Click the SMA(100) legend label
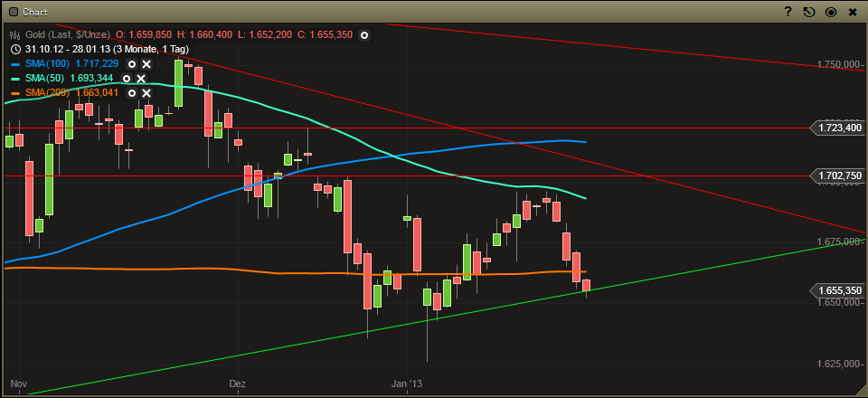This screenshot has height=398, width=868. click(48, 63)
